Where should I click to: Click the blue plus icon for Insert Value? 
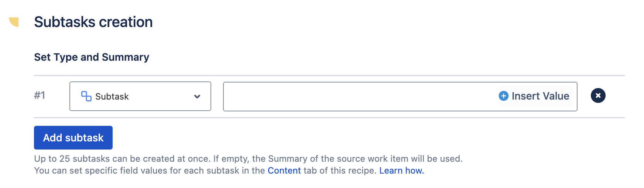503,96
